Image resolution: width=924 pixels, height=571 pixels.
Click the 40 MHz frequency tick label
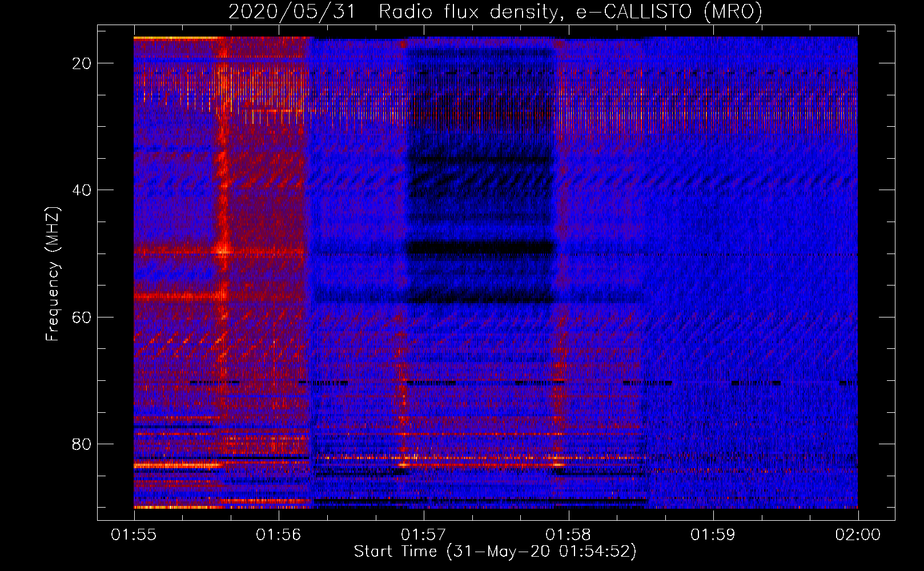pyautogui.click(x=82, y=190)
